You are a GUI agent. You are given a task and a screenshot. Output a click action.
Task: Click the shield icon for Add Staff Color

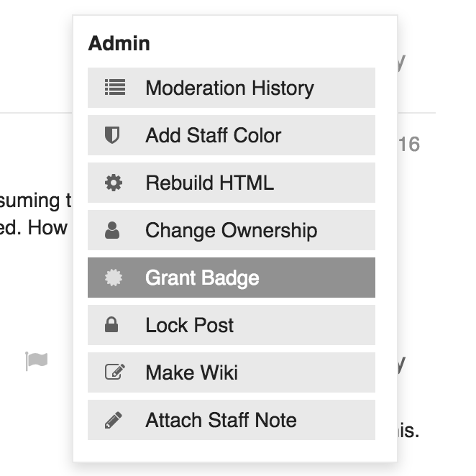(x=112, y=135)
